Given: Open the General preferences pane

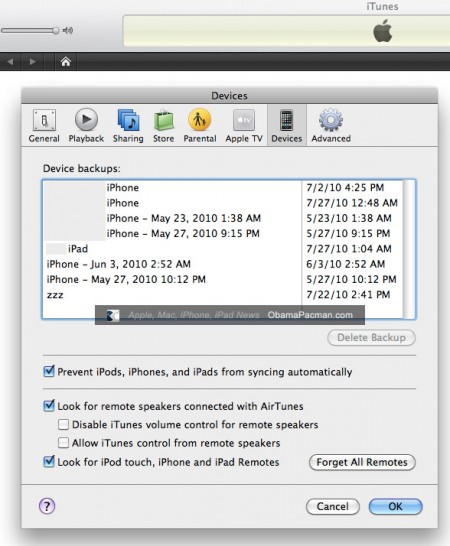Looking at the screenshot, I should pos(44,126).
